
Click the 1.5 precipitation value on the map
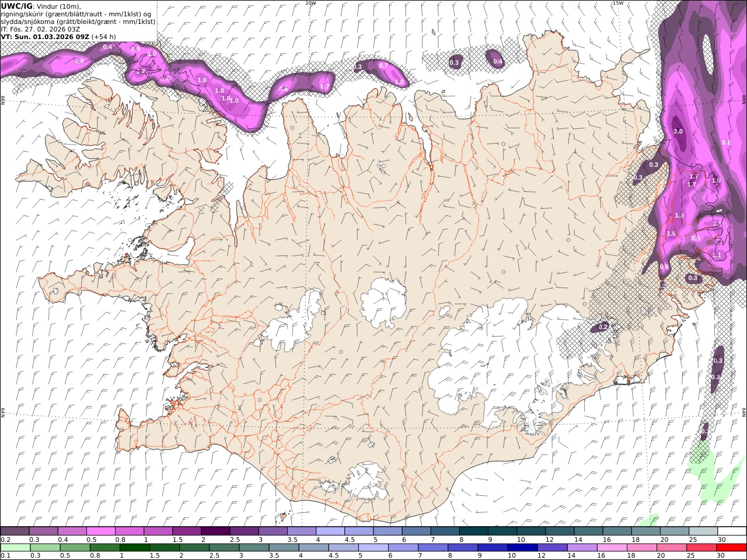pyautogui.click(x=671, y=233)
